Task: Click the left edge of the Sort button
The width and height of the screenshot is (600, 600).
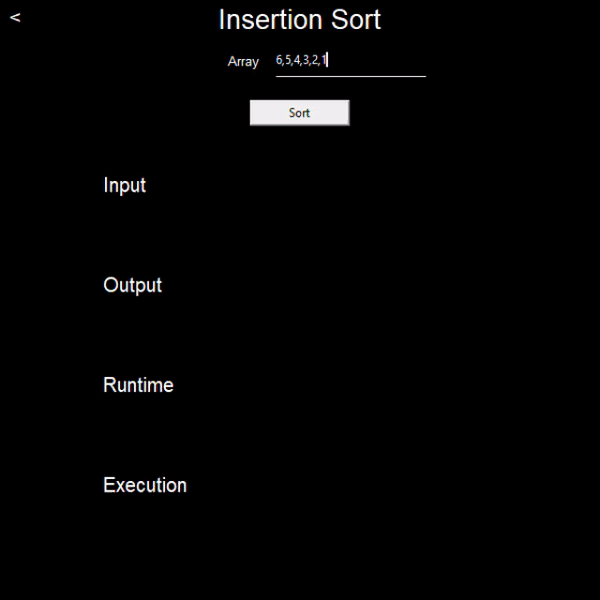Action: tap(251, 113)
